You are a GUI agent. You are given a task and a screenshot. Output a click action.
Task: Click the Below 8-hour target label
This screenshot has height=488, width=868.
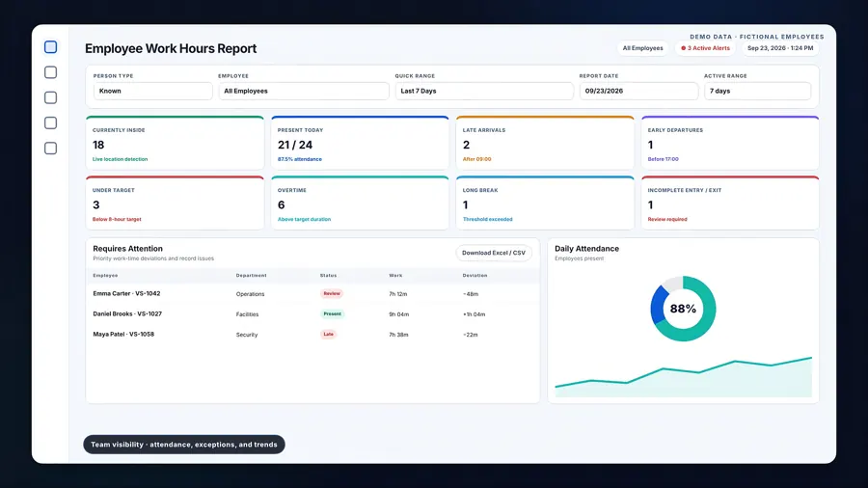coord(117,219)
